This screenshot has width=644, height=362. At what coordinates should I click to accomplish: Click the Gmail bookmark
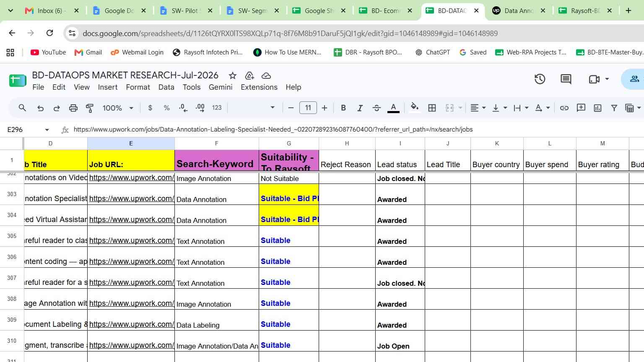[x=88, y=52]
